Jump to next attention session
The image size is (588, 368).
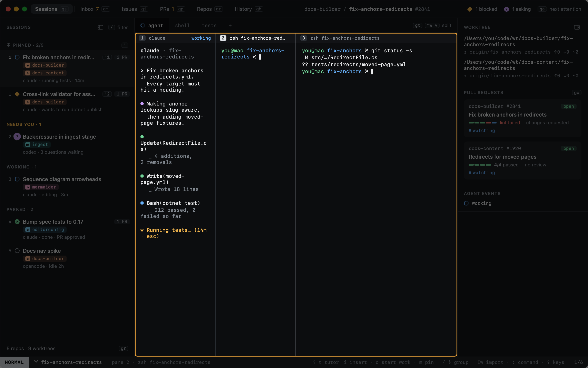pos(559,9)
